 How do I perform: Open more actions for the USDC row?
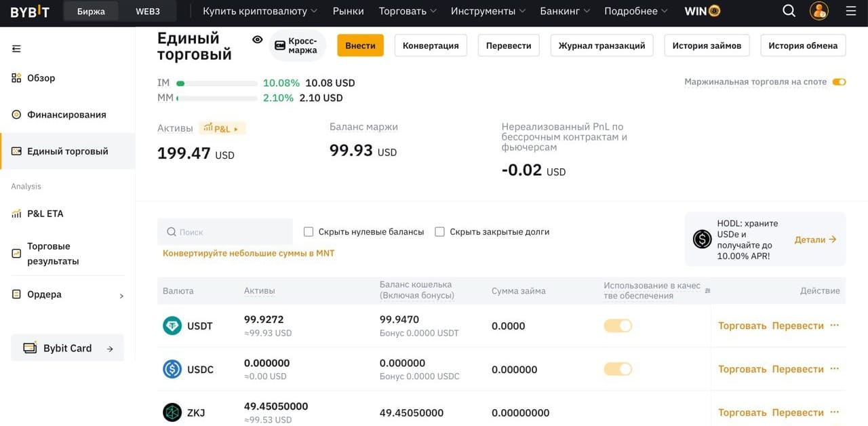[x=835, y=369]
